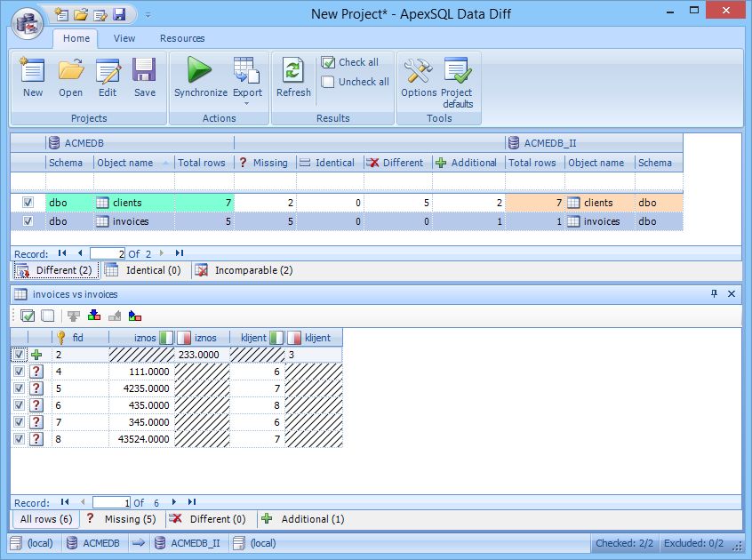Click the Save project ribbon button

pos(144,77)
